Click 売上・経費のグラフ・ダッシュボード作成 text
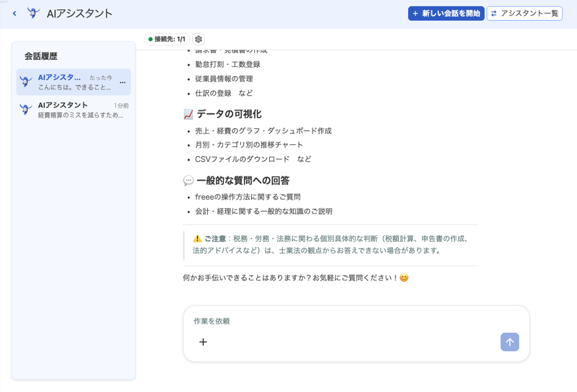 pos(263,131)
